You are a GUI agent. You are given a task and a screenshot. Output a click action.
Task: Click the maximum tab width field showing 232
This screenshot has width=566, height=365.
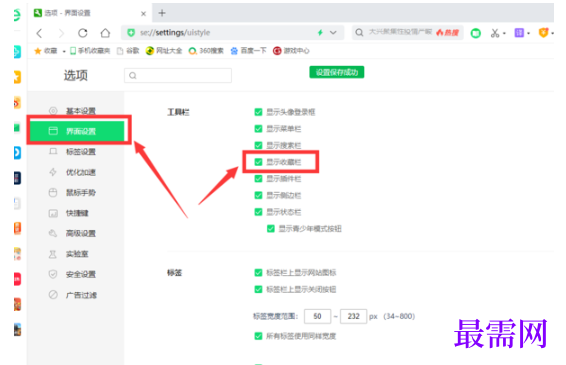353,316
